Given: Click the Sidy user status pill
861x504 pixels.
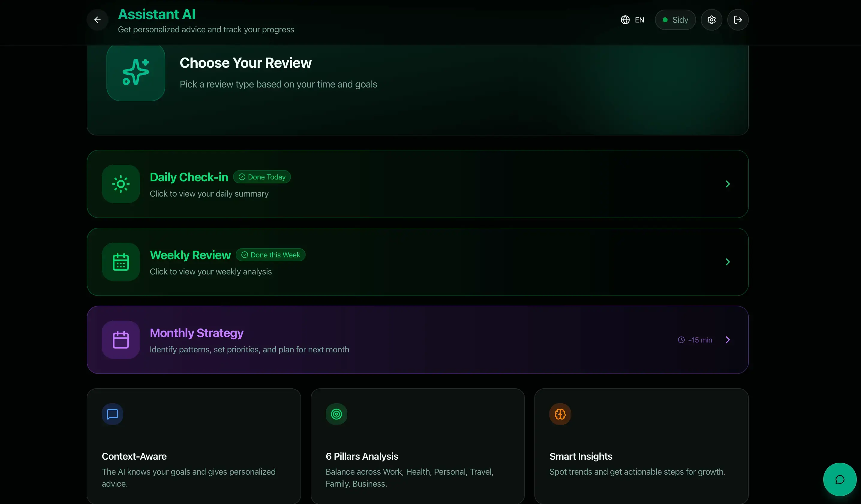Looking at the screenshot, I should pos(675,20).
